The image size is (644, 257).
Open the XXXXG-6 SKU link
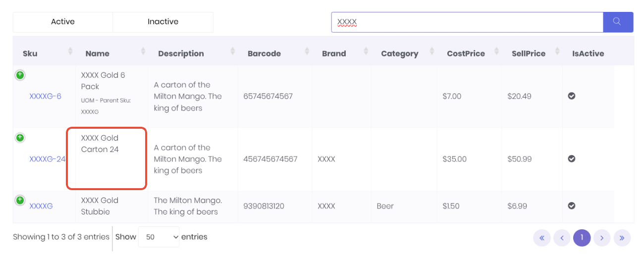coord(45,96)
